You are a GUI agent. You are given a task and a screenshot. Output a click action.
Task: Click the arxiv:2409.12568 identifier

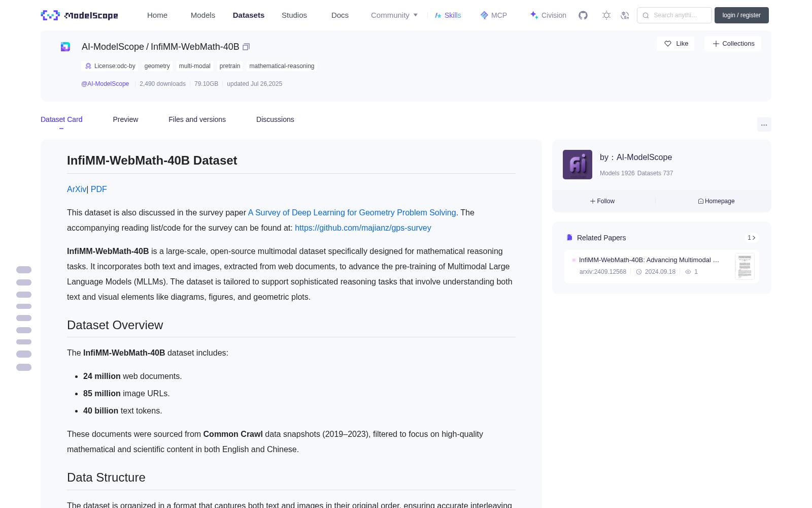(603, 272)
